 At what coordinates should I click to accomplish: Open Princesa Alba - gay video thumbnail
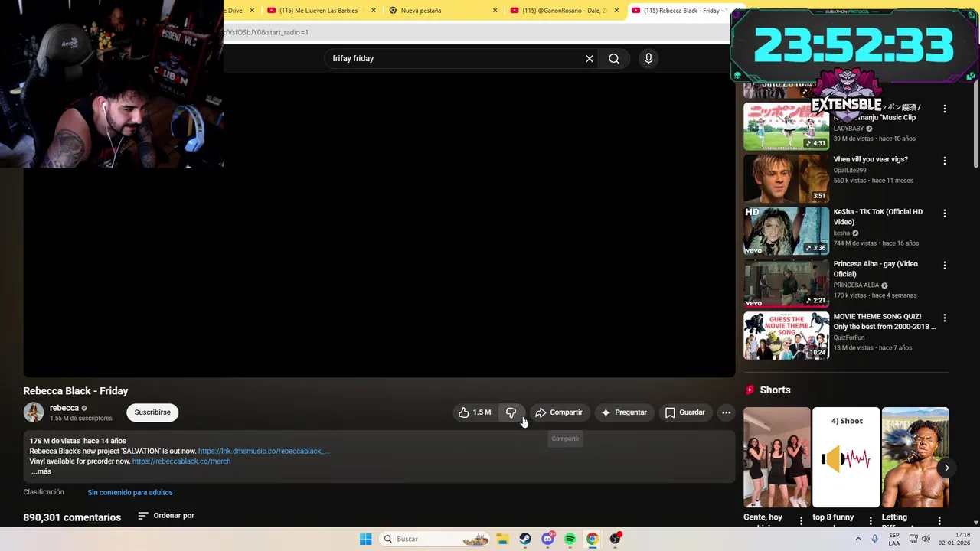coord(786,283)
